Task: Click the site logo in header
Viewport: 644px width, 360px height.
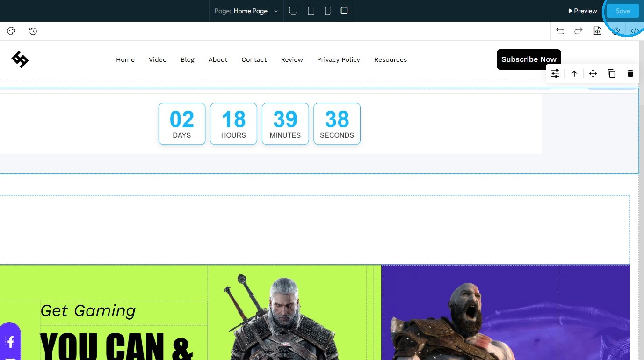Action: [x=20, y=59]
